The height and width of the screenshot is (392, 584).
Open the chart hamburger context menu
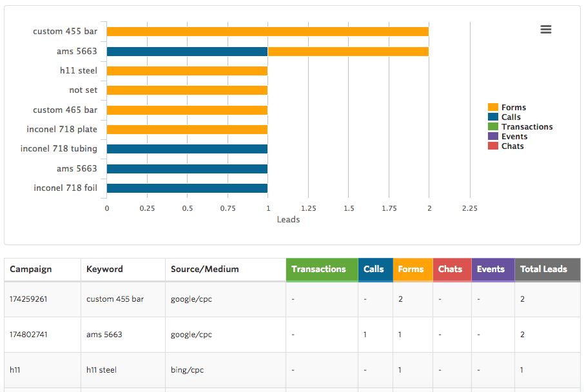click(x=545, y=29)
